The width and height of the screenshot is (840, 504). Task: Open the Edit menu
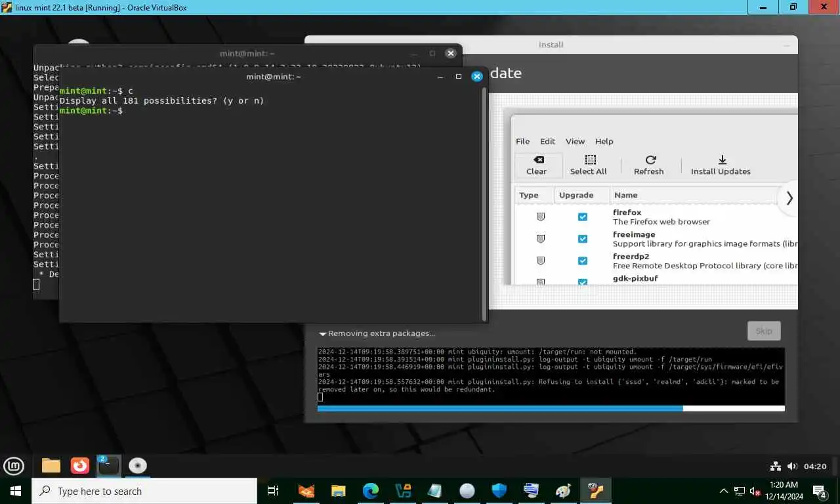click(x=547, y=141)
